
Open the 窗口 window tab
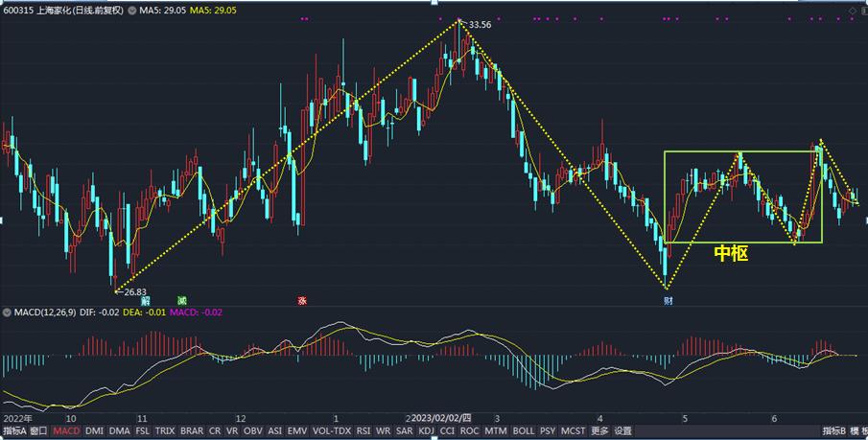[x=38, y=430]
